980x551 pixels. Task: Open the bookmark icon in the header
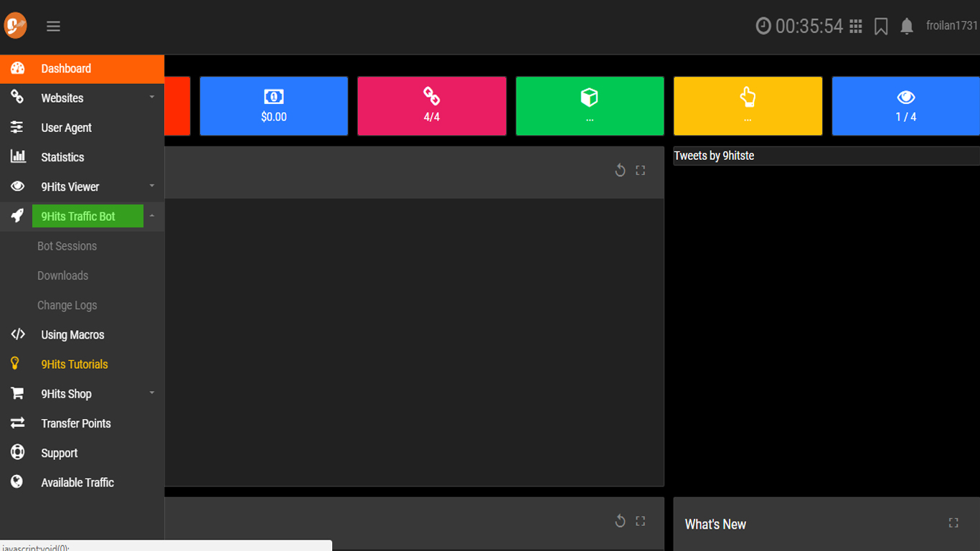881,27
